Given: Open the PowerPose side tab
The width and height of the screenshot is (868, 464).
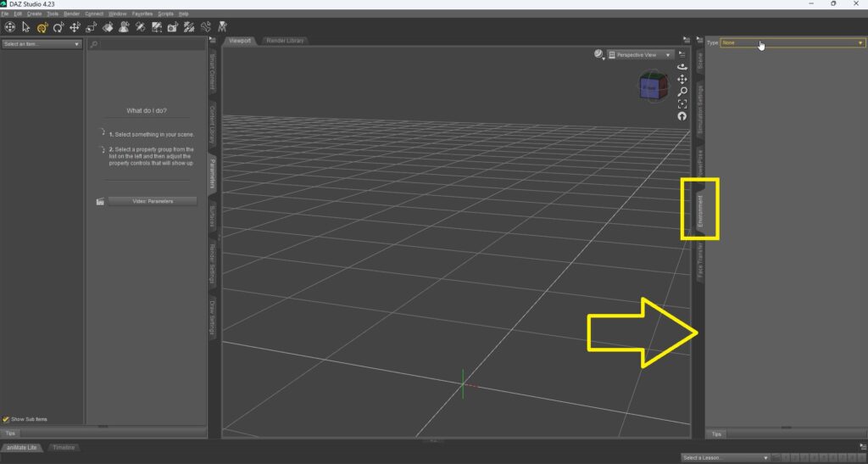Looking at the screenshot, I should coord(699,164).
